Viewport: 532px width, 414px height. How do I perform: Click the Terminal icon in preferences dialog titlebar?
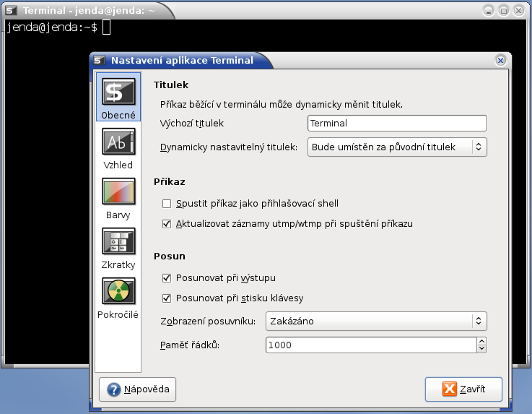99,61
